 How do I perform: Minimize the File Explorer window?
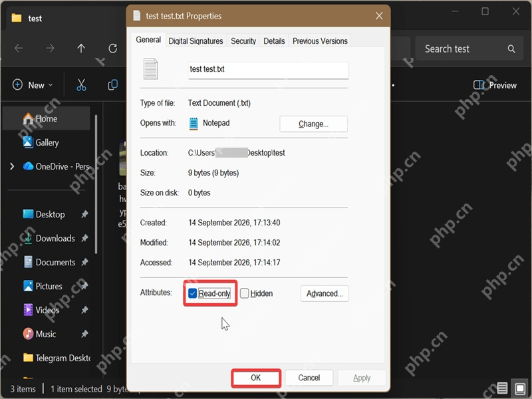(455, 11)
